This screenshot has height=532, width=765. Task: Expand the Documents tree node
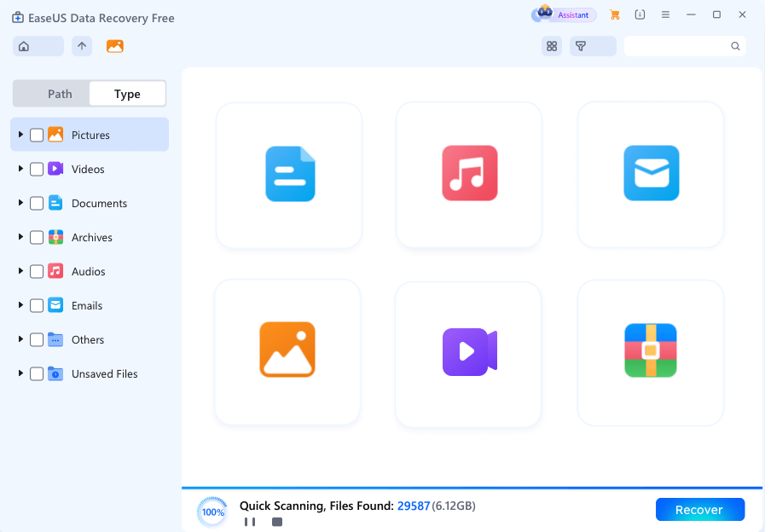pyautogui.click(x=20, y=202)
